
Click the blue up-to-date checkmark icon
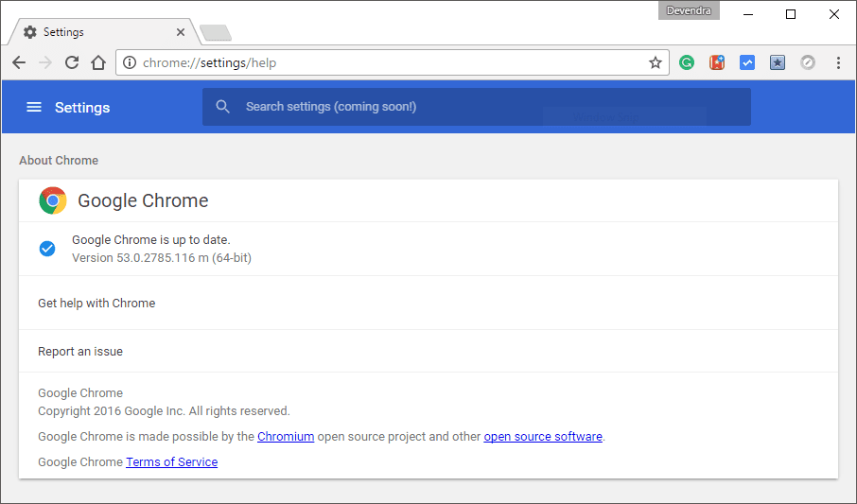click(x=47, y=249)
